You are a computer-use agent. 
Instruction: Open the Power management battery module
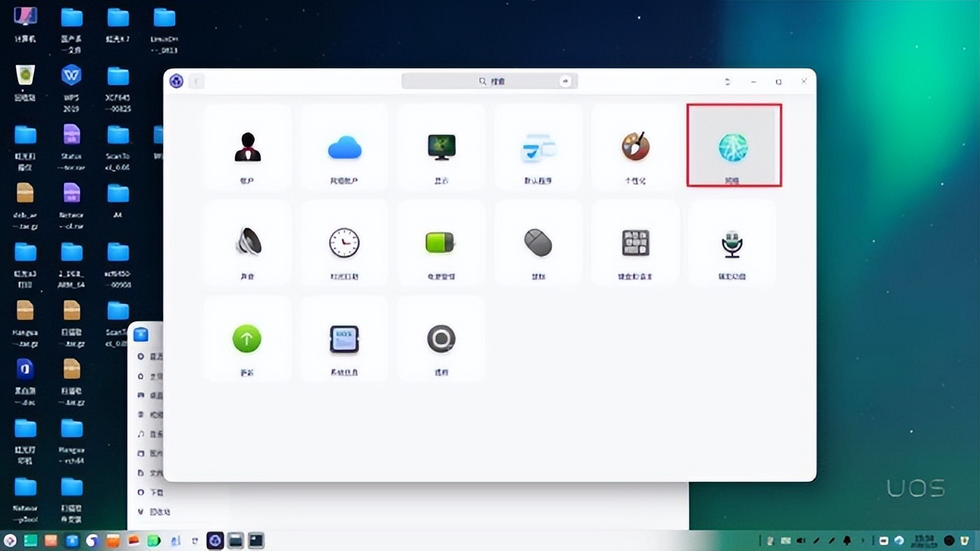[441, 244]
